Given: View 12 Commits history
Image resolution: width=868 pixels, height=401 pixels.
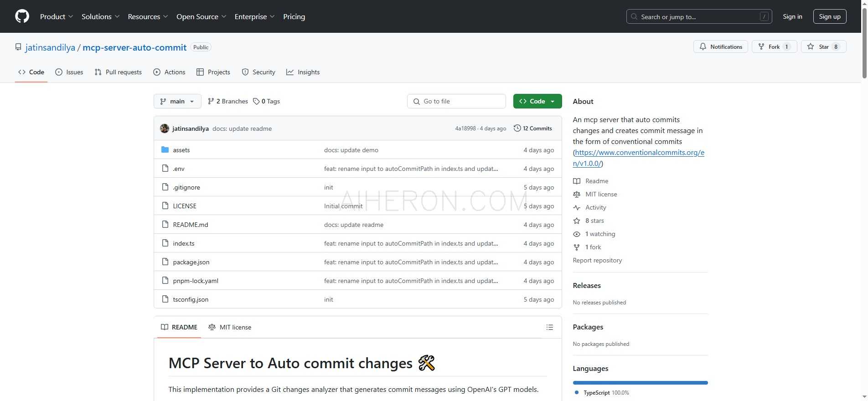Looking at the screenshot, I should click(533, 129).
